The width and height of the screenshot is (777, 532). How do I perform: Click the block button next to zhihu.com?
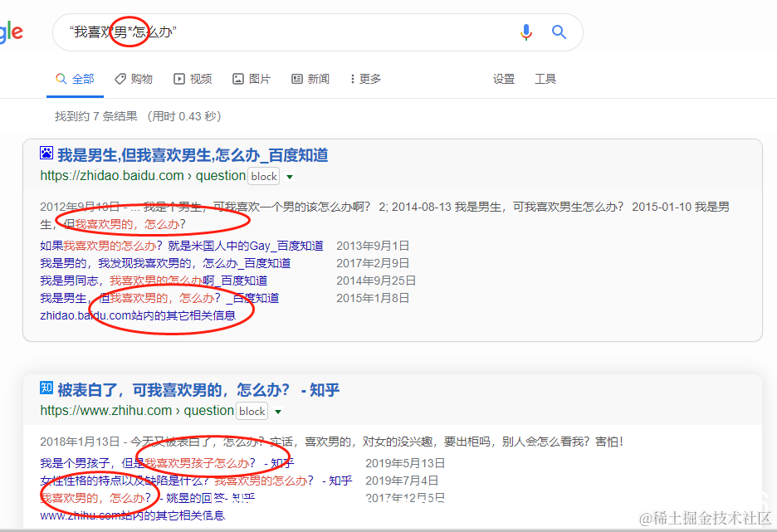pyautogui.click(x=252, y=411)
